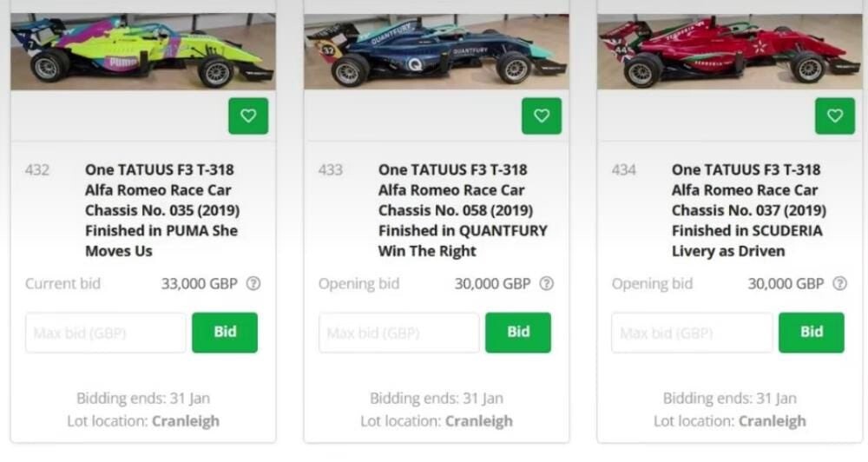This screenshot has width=868, height=462.
Task: View the red SCUDERIA car image
Action: [x=730, y=51]
